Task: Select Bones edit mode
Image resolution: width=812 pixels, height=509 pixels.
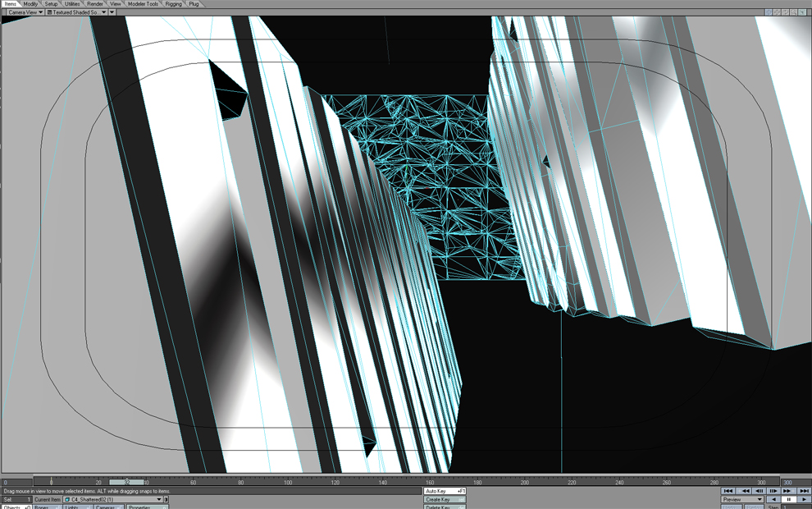Action: 48,507
